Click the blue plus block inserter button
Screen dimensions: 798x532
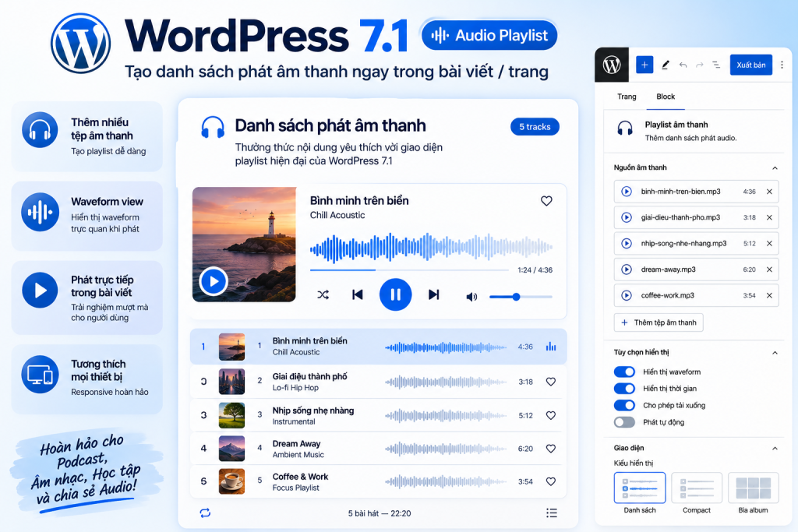(x=644, y=65)
